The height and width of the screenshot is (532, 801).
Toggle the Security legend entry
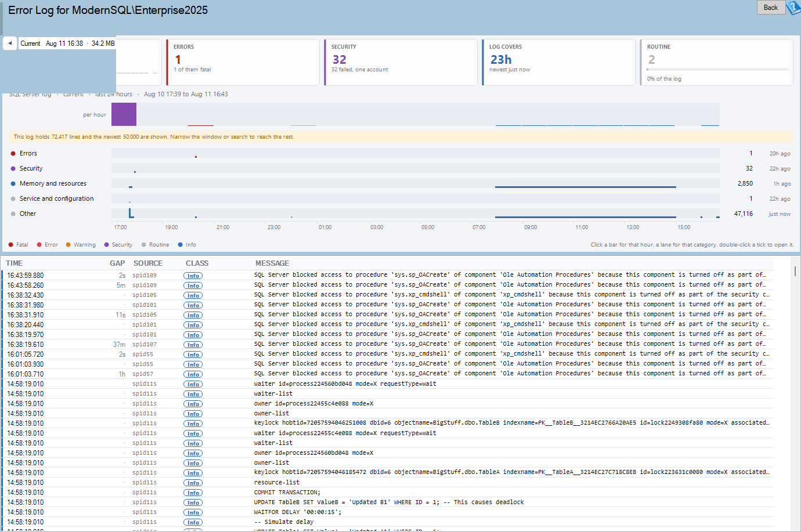pyautogui.click(x=118, y=245)
